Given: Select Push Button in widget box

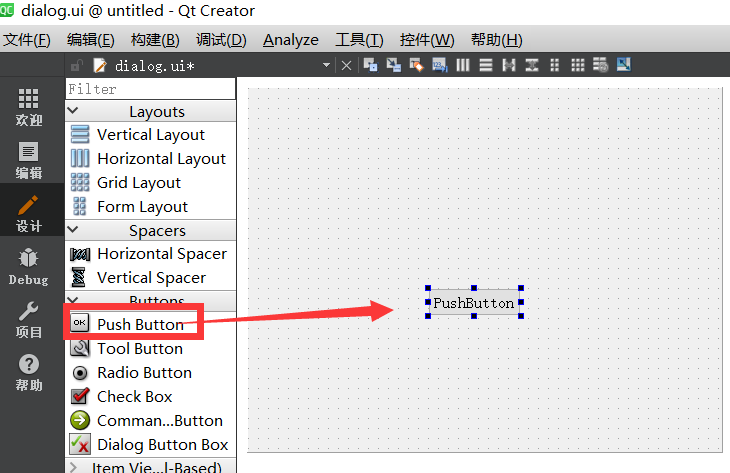Looking at the screenshot, I should click(x=151, y=324).
